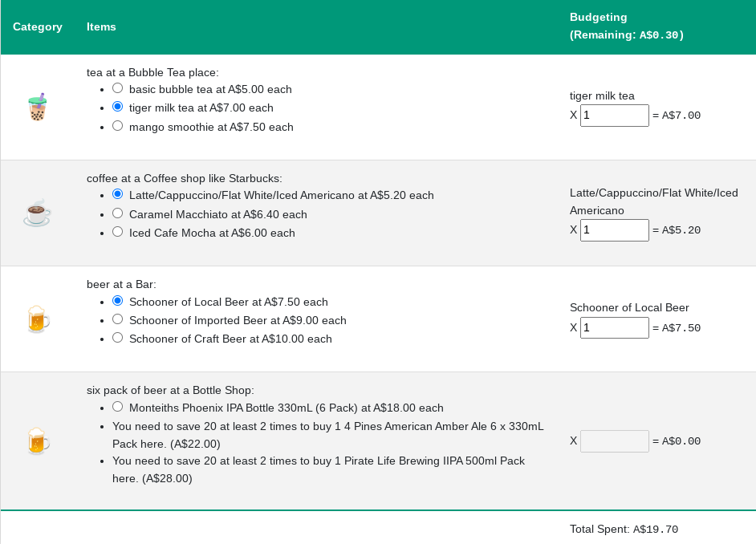
Task: Click the tiger milk tea quantity field
Action: [614, 116]
